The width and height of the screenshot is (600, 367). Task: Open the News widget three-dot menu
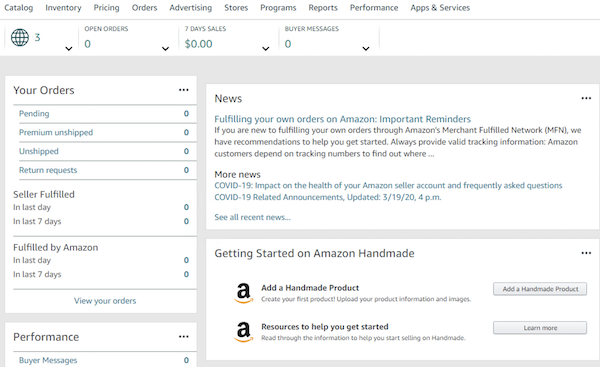click(586, 98)
